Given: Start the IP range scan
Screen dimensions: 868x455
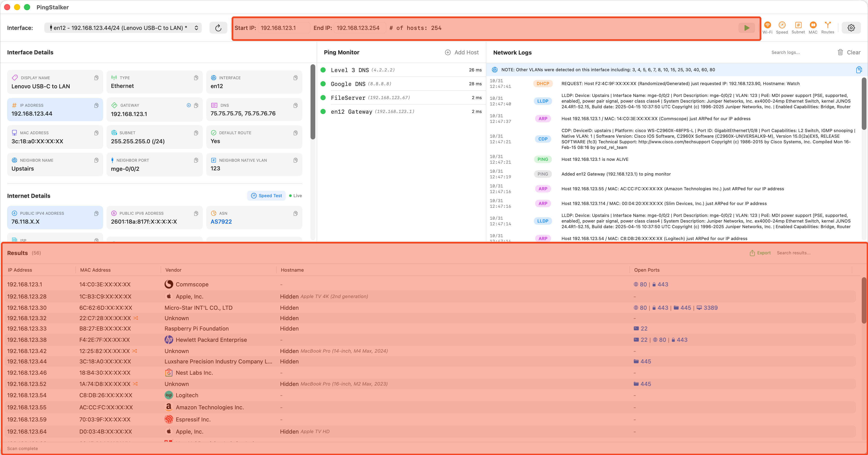Looking at the screenshot, I should (x=746, y=28).
